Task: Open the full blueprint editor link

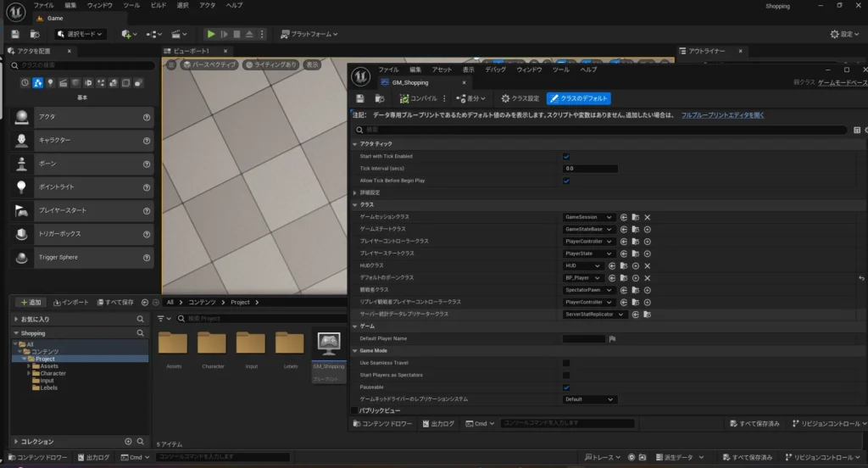Action: [x=722, y=115]
